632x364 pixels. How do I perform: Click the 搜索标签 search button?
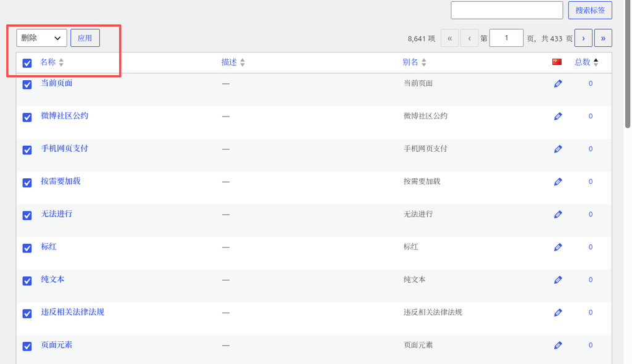[x=590, y=10]
